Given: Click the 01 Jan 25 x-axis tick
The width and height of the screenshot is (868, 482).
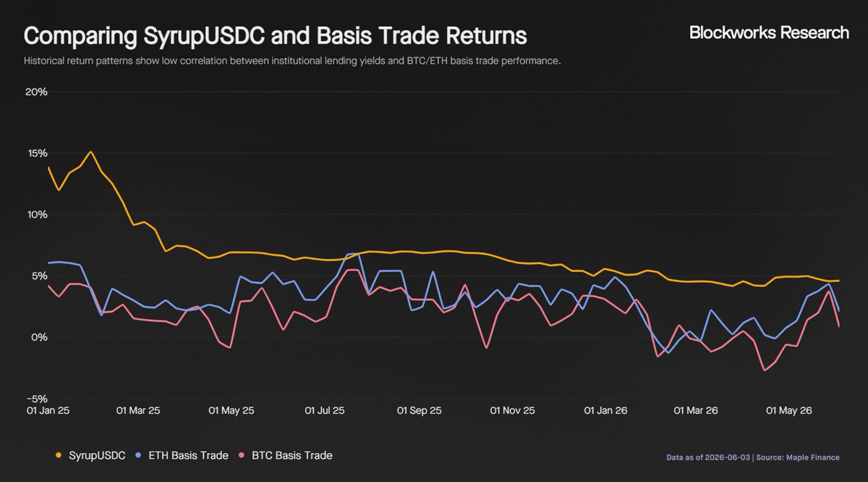Looking at the screenshot, I should point(48,410).
